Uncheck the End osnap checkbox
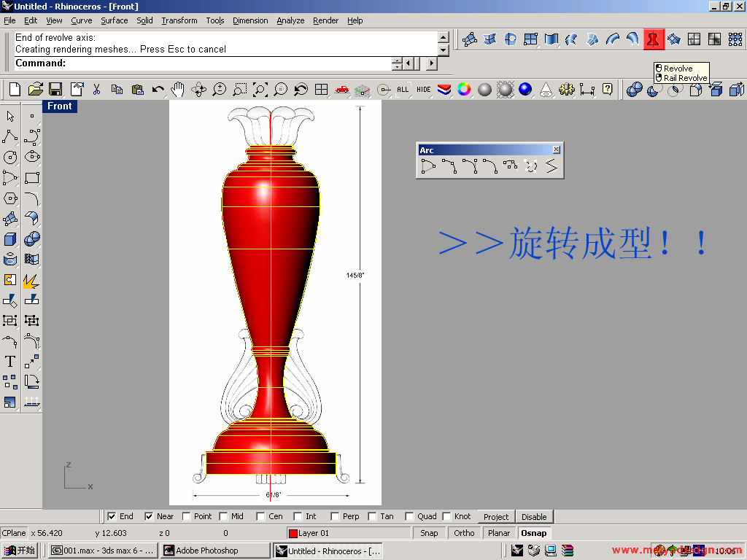This screenshot has height=560, width=747. [112, 516]
